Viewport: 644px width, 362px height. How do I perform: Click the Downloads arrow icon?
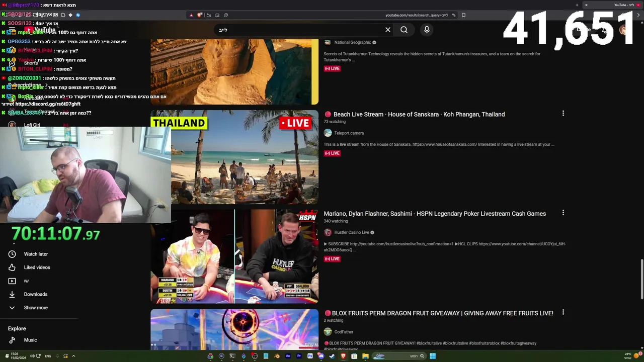pyautogui.click(x=12, y=294)
